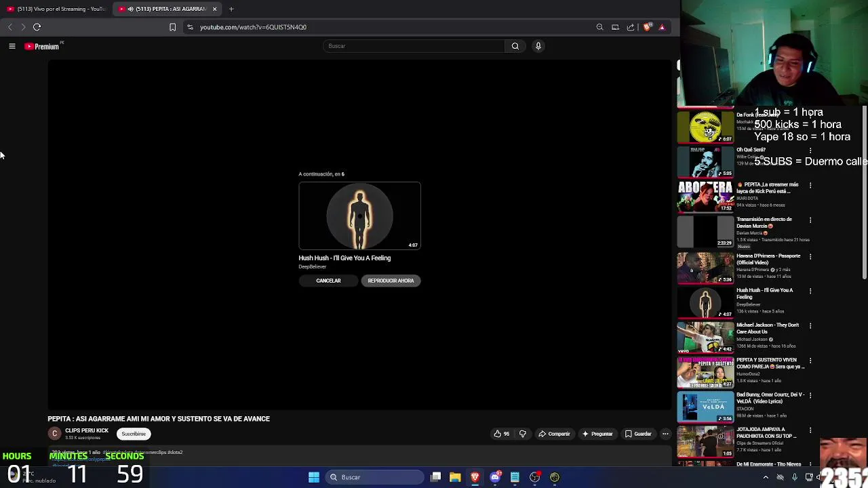Screen dimensions: 868x488
Task: Subscribe with the Suscribirse button
Action: (x=134, y=434)
